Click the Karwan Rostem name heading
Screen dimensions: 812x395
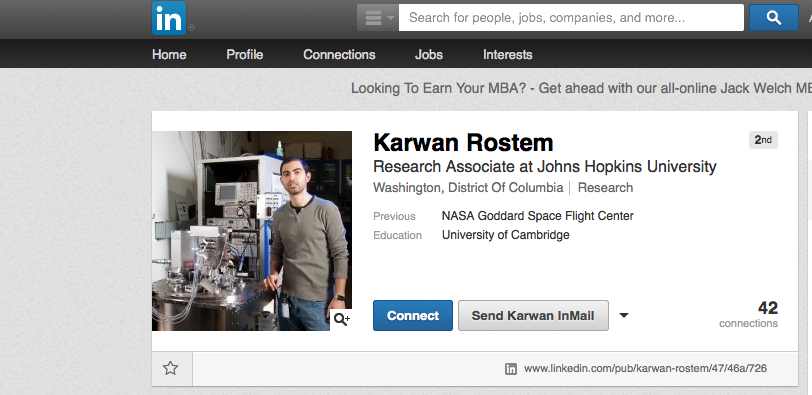point(463,142)
